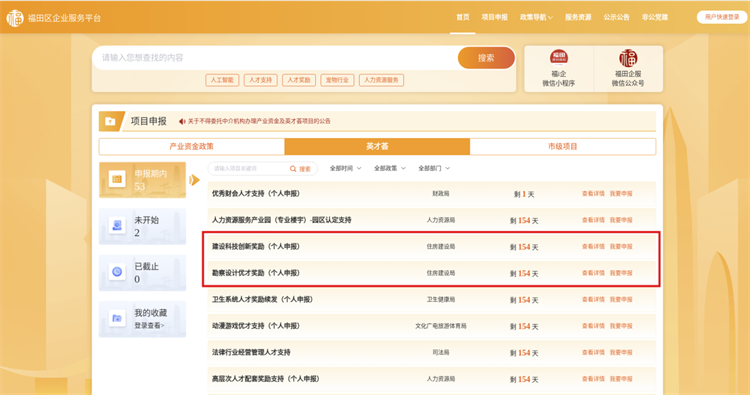
Task: Select the 人才奖励 search tag
Action: [x=299, y=80]
